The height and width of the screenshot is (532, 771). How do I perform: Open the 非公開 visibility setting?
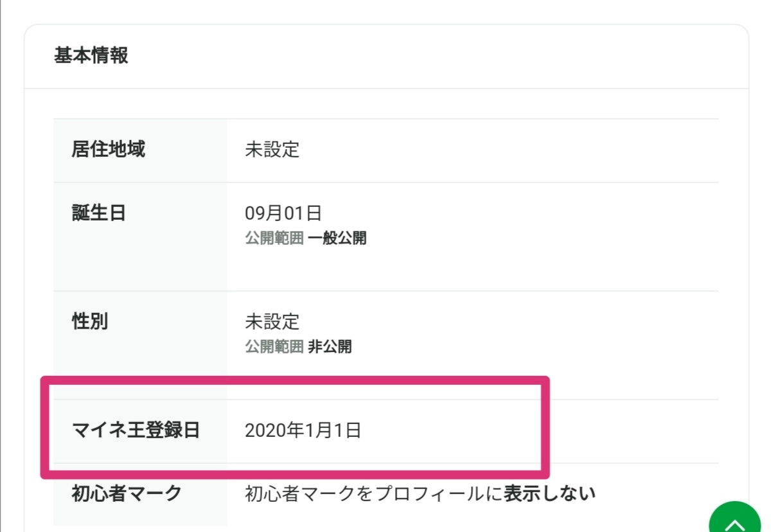pyautogui.click(x=330, y=348)
